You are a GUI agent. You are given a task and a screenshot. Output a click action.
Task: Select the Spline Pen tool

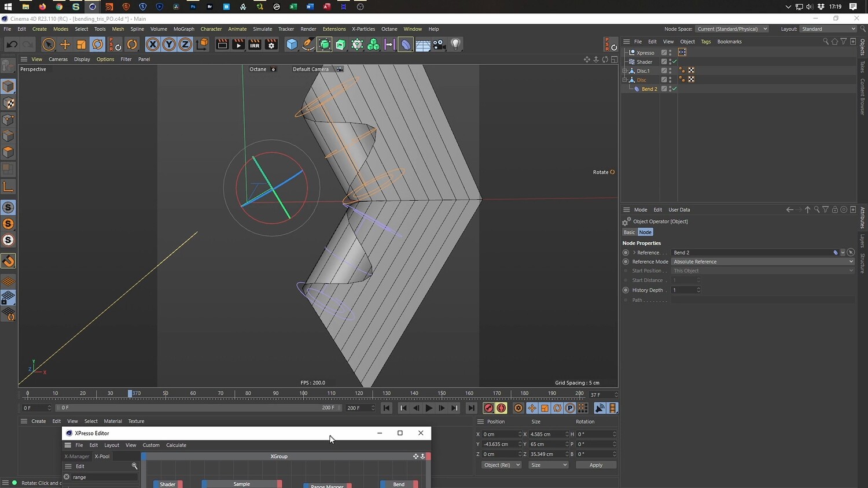[x=308, y=45]
